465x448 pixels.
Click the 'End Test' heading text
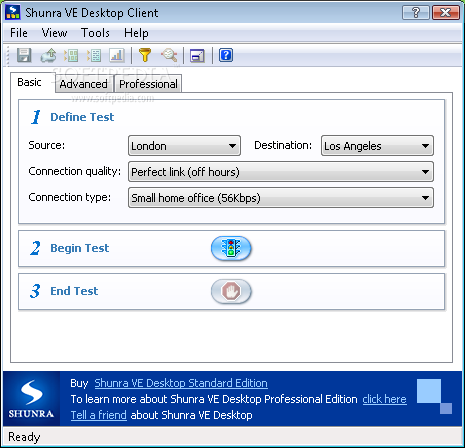pos(74,291)
